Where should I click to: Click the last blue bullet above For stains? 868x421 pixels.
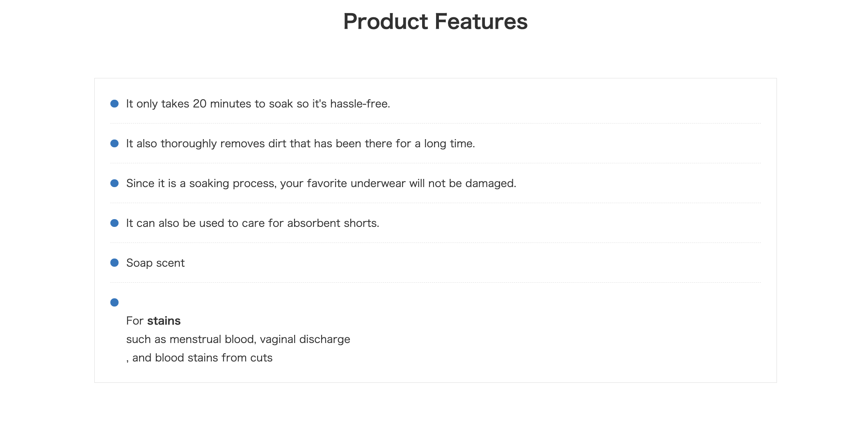pos(114,302)
